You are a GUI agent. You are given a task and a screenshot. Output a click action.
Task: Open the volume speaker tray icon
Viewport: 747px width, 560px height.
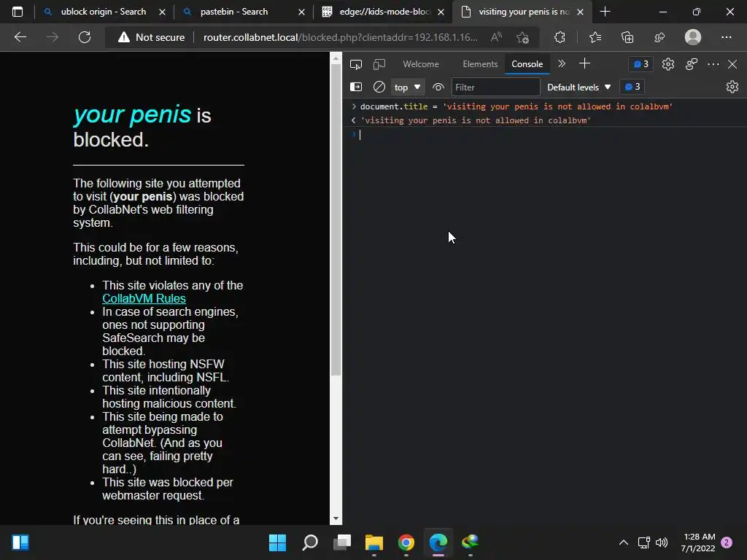point(662,542)
